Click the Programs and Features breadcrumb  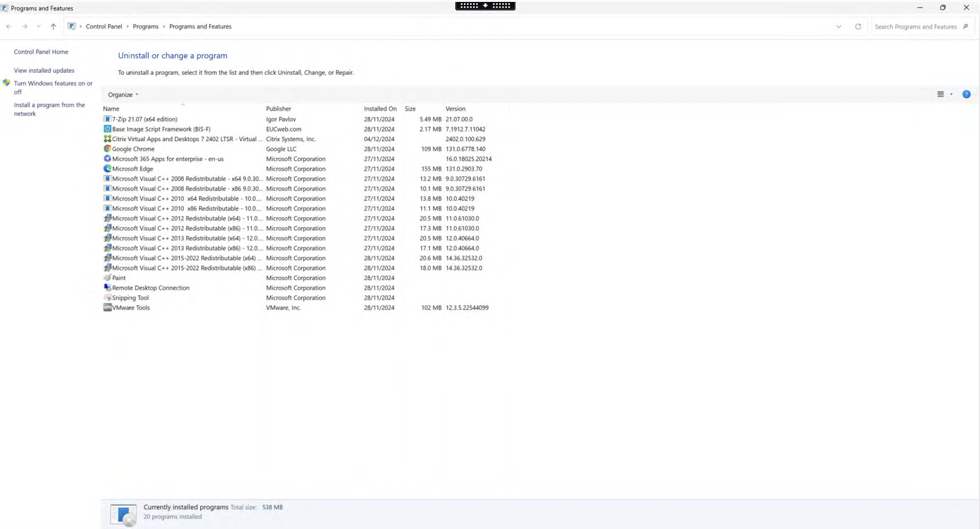pyautogui.click(x=200, y=26)
